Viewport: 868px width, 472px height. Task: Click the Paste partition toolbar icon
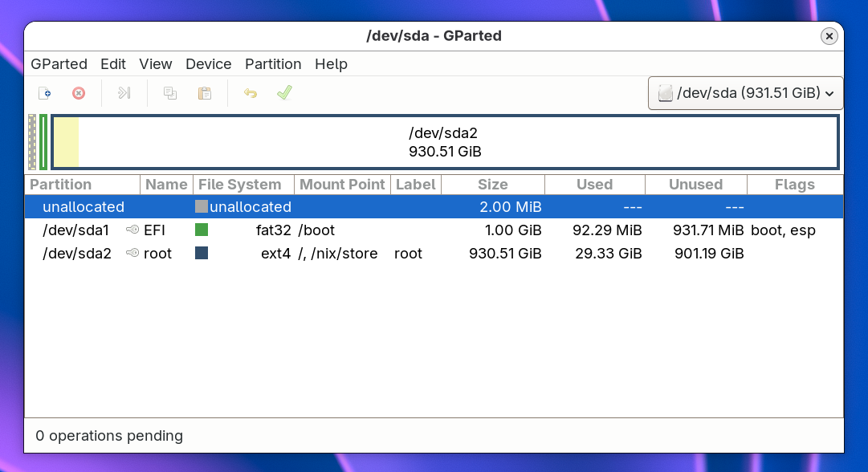pyautogui.click(x=205, y=93)
